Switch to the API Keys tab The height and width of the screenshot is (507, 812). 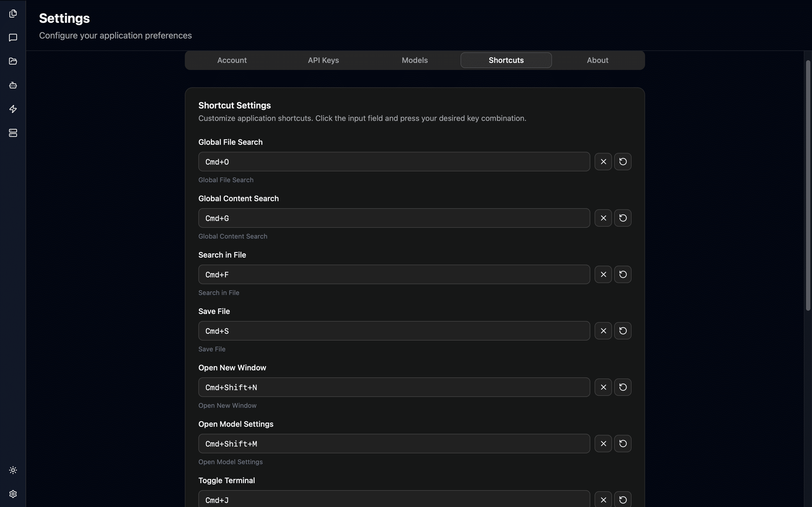pos(323,60)
